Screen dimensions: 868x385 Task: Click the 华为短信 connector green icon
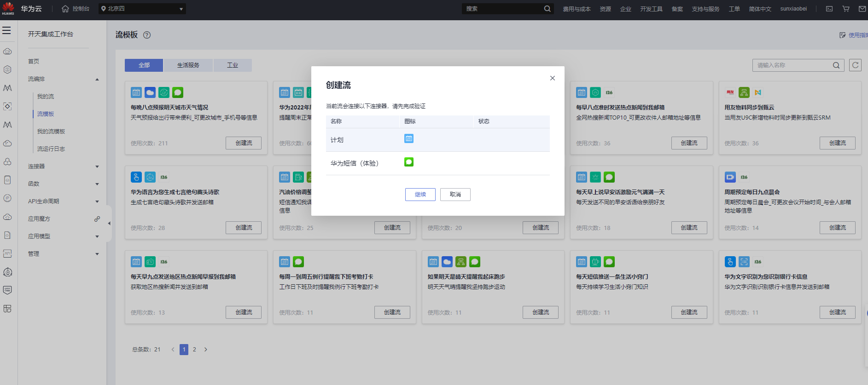coord(409,162)
